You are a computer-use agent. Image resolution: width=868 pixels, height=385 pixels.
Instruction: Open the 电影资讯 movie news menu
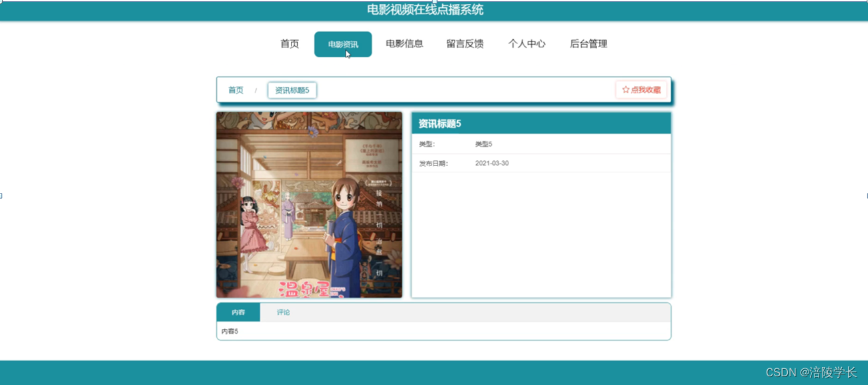pos(342,44)
